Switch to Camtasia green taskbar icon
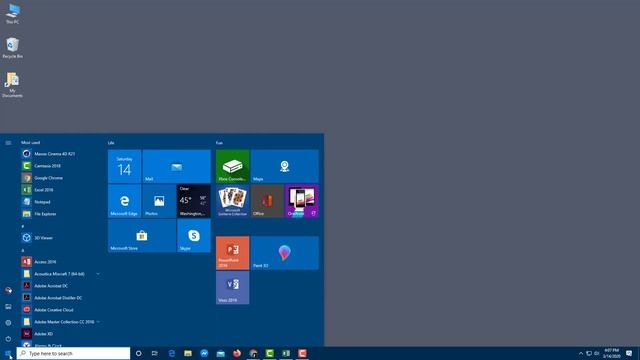 [269, 353]
